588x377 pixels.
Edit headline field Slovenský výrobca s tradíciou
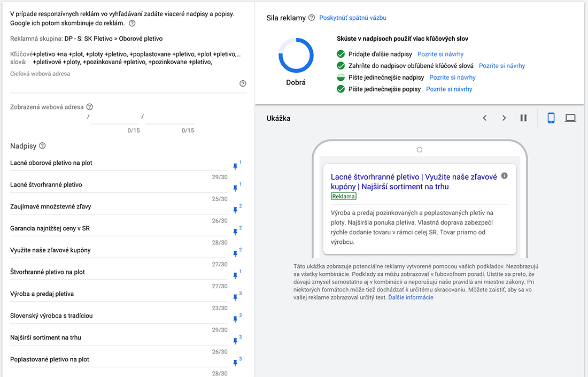[x=119, y=316]
